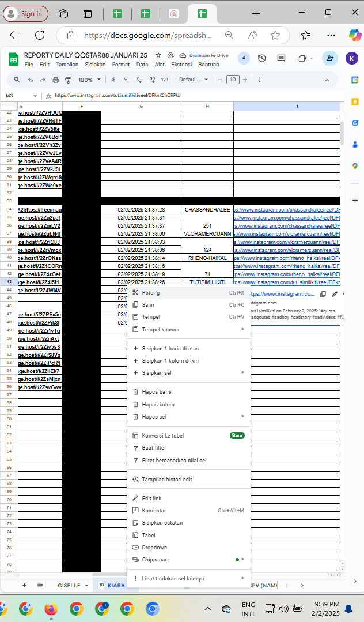This screenshot has height=622, width=364.
Task: Switch to GISELLE sheet tab
Action: coord(73,586)
